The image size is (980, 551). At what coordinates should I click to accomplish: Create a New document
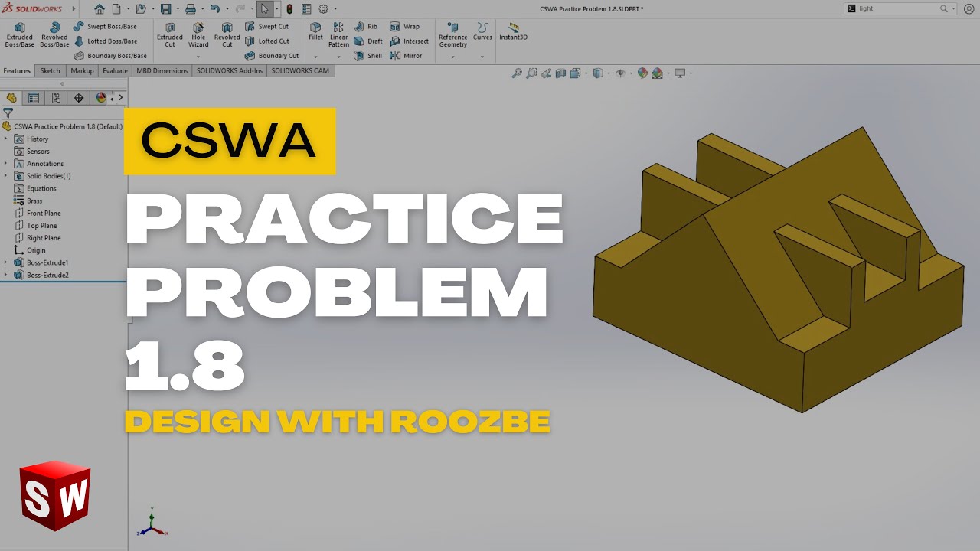116,9
